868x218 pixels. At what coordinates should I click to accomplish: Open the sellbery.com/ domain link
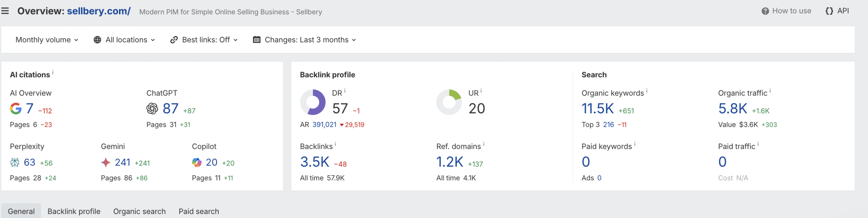(x=99, y=11)
